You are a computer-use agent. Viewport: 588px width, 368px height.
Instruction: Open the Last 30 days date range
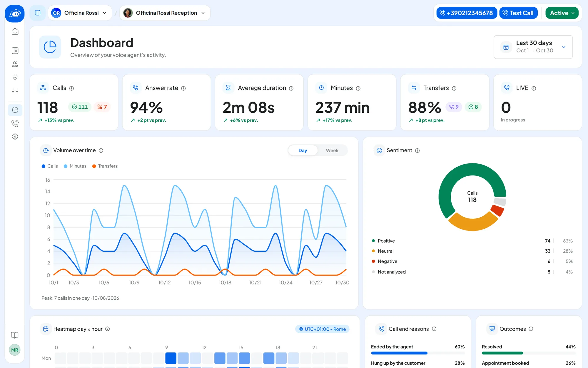(533, 47)
